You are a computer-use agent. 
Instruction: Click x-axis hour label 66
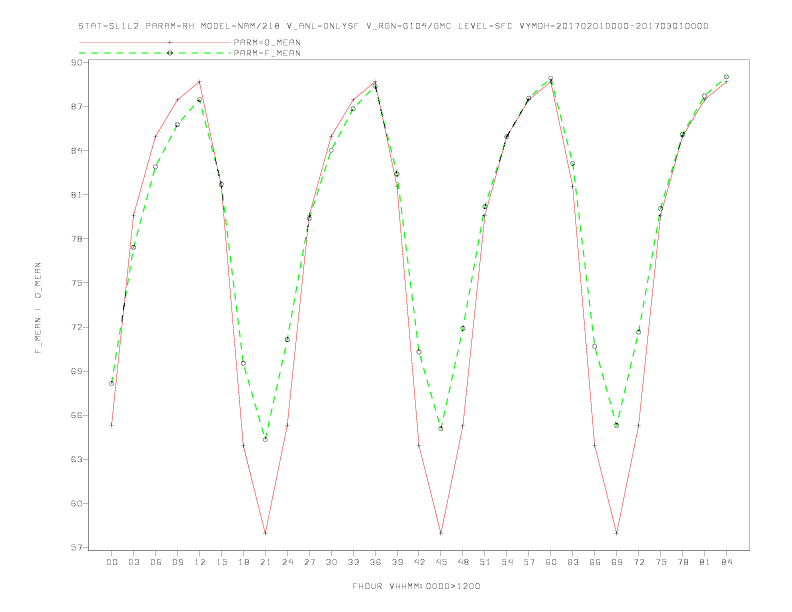coord(595,562)
